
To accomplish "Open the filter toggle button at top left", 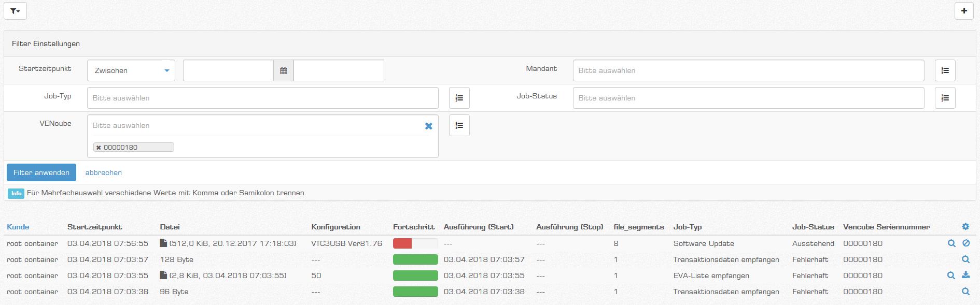I will point(15,11).
